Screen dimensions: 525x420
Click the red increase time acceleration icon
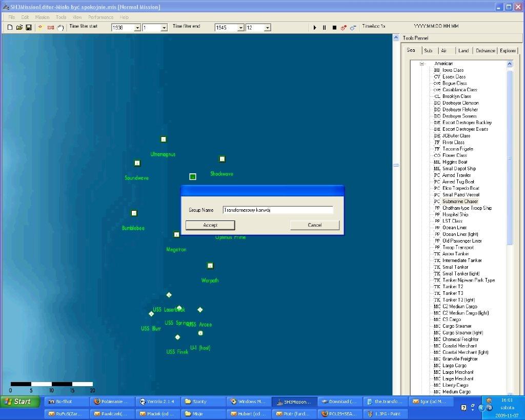click(344, 28)
